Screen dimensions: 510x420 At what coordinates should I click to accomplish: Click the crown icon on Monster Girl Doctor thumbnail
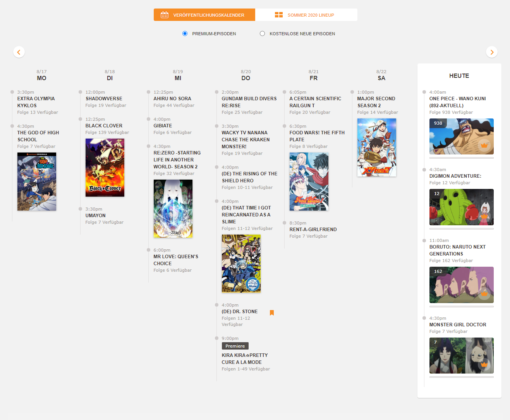484,365
